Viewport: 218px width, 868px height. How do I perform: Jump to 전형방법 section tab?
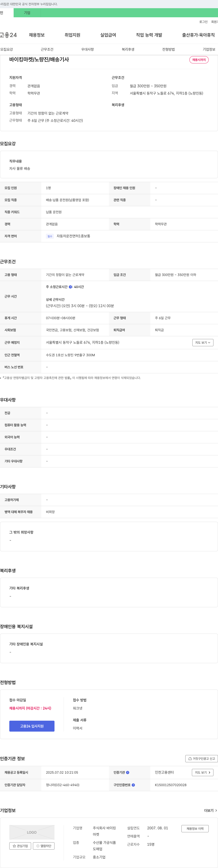point(168,49)
